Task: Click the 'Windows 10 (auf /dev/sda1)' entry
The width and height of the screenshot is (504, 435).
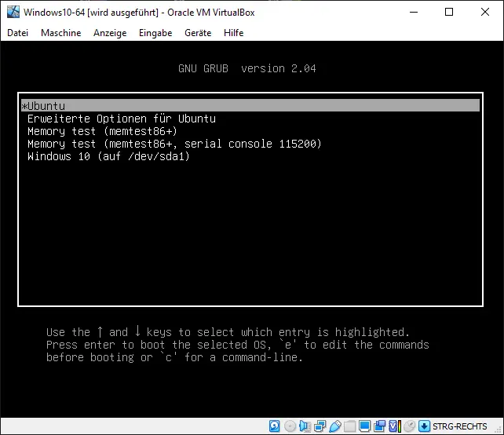Action: pyautogui.click(x=108, y=156)
